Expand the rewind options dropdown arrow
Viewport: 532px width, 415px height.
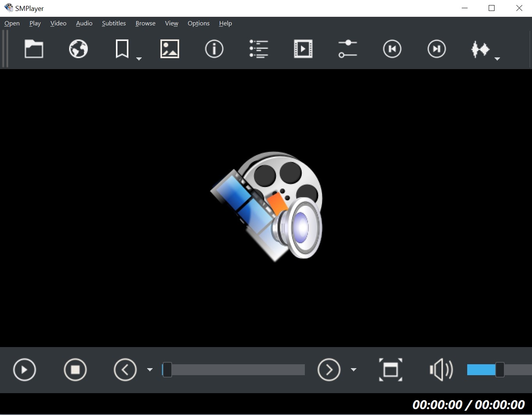(150, 370)
